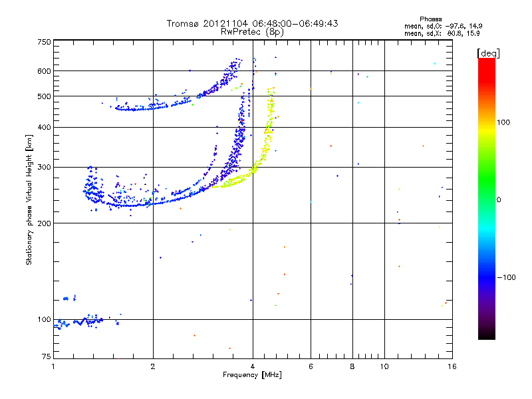Click the x-axis tick label '16'
Image resolution: width=532 pixels, height=399 pixels.
(x=452, y=366)
